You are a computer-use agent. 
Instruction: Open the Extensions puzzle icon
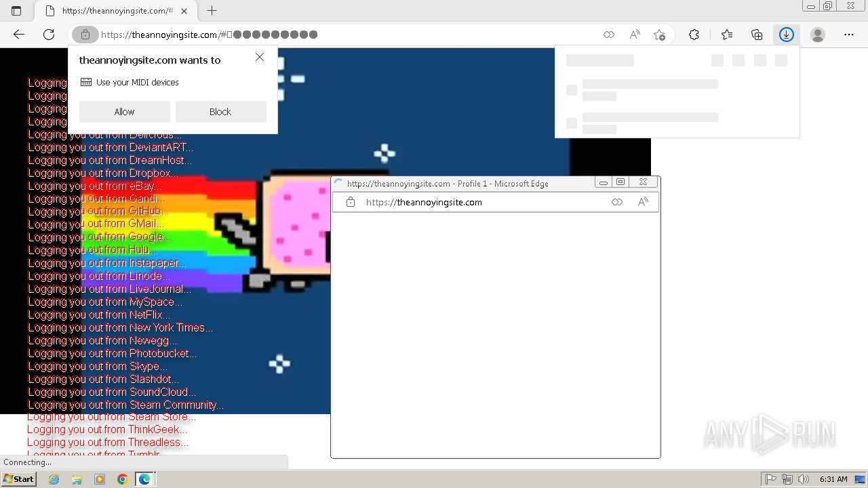coord(694,35)
